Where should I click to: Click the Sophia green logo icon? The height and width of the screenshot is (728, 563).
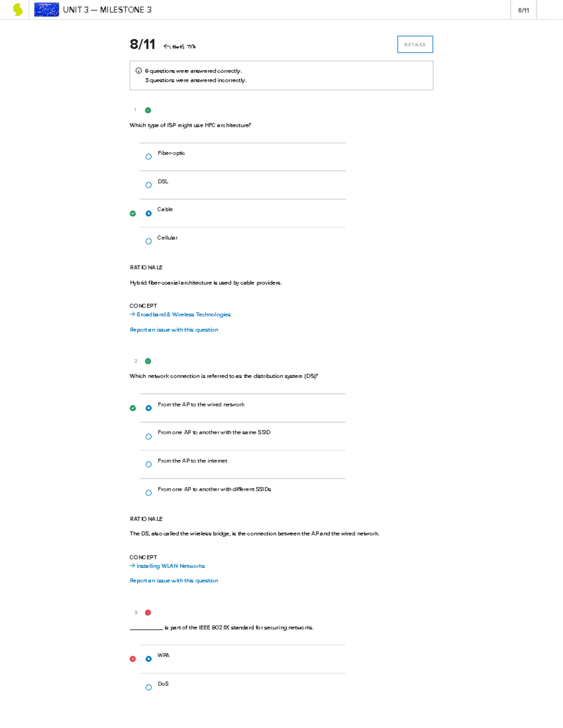point(18,10)
